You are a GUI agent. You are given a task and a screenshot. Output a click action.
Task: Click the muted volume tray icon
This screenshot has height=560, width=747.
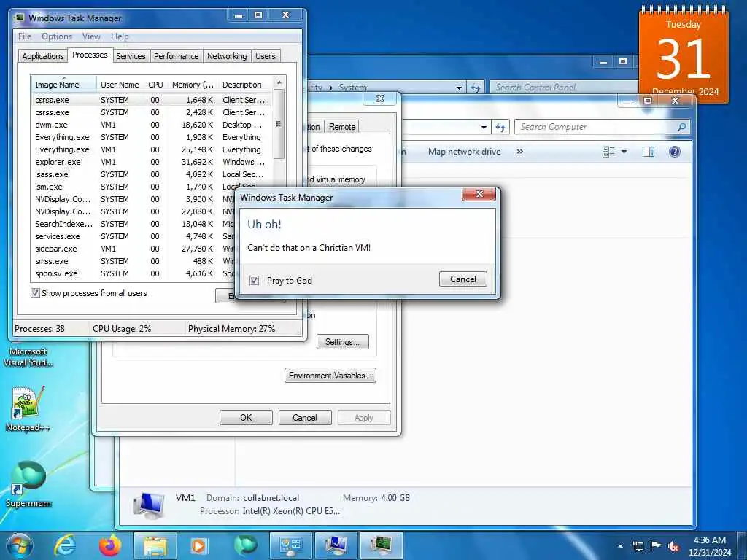[673, 547]
